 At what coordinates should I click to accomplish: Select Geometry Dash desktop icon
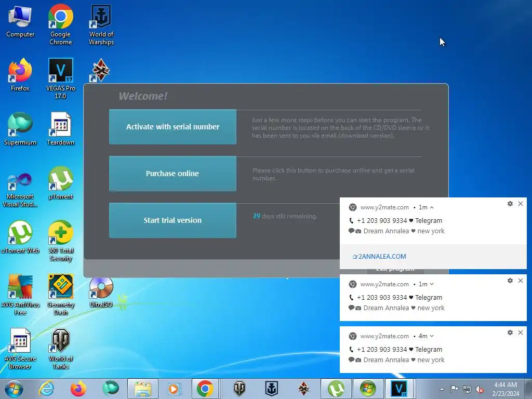pos(60,295)
